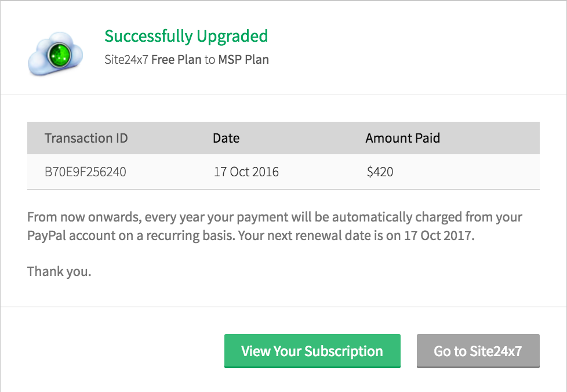567x392 pixels.
Task: Click the green status indicator on cloud icon
Action: [x=60, y=56]
